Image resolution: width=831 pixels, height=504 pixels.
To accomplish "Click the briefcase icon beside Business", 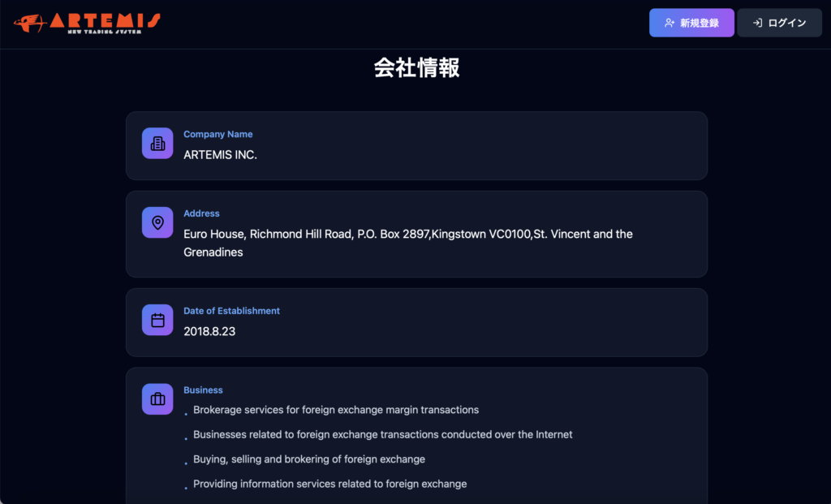I will pos(157,399).
